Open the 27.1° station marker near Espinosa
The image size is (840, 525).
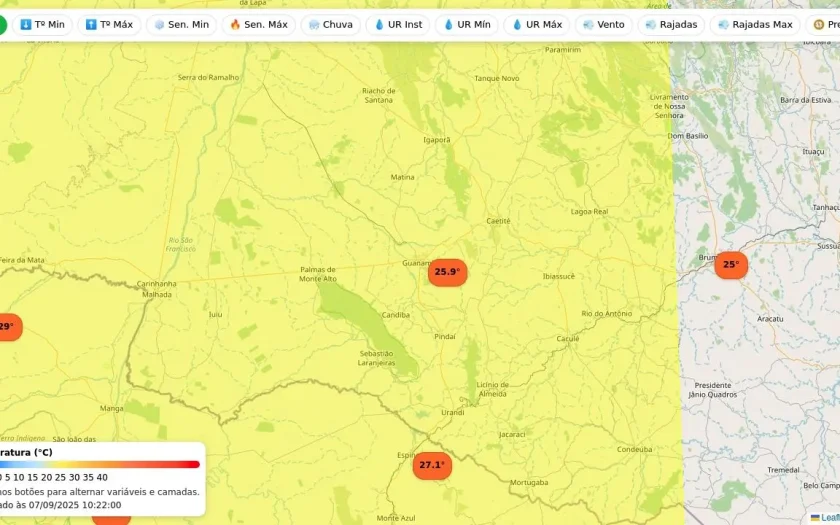click(432, 465)
